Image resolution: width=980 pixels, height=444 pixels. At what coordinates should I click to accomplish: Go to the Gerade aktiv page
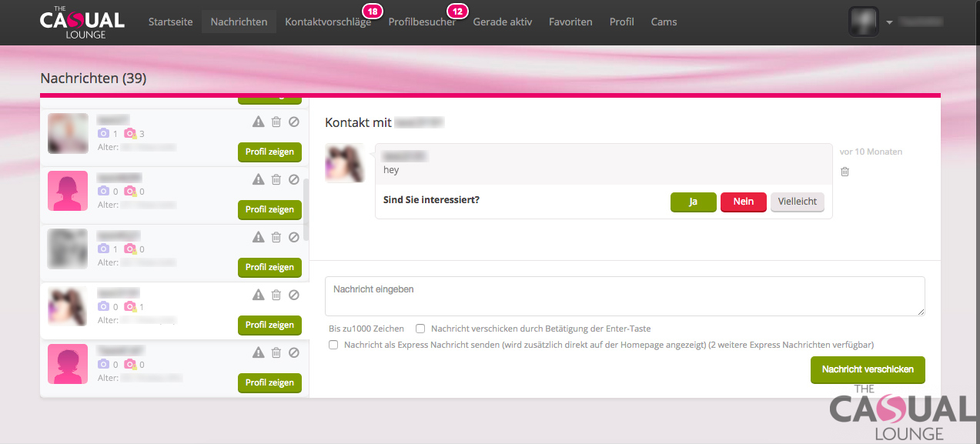(502, 22)
